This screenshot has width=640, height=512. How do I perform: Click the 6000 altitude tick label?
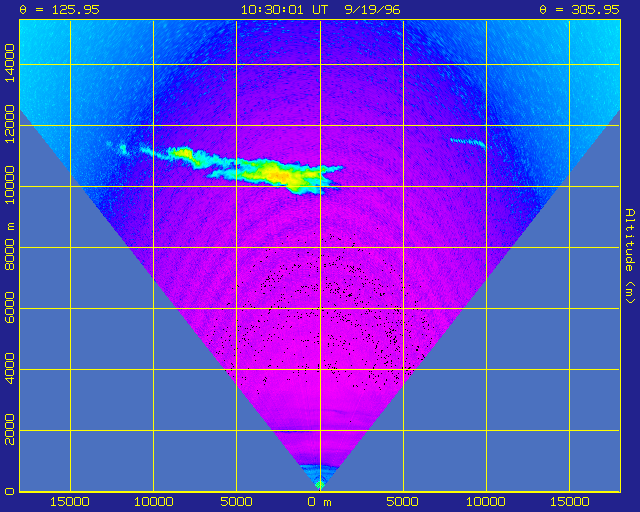[x=9, y=307]
